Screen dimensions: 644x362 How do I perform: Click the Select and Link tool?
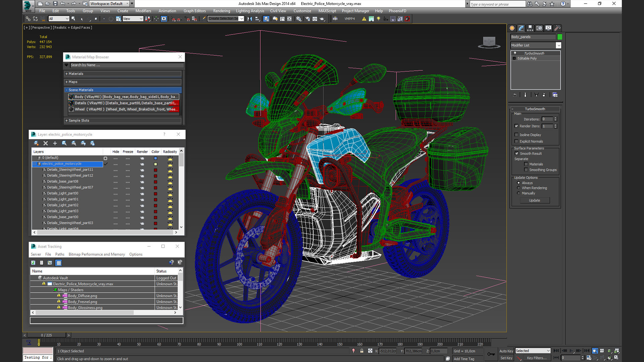(x=28, y=19)
